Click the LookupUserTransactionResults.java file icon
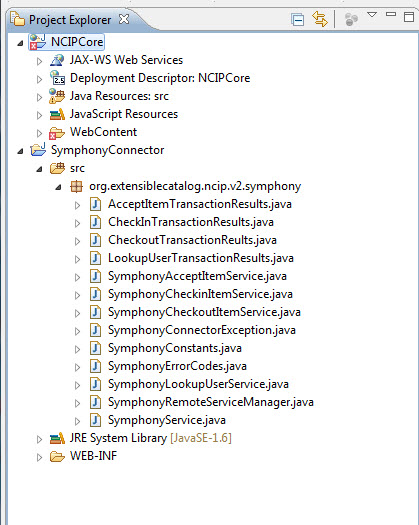This screenshot has width=419, height=525. click(95, 258)
